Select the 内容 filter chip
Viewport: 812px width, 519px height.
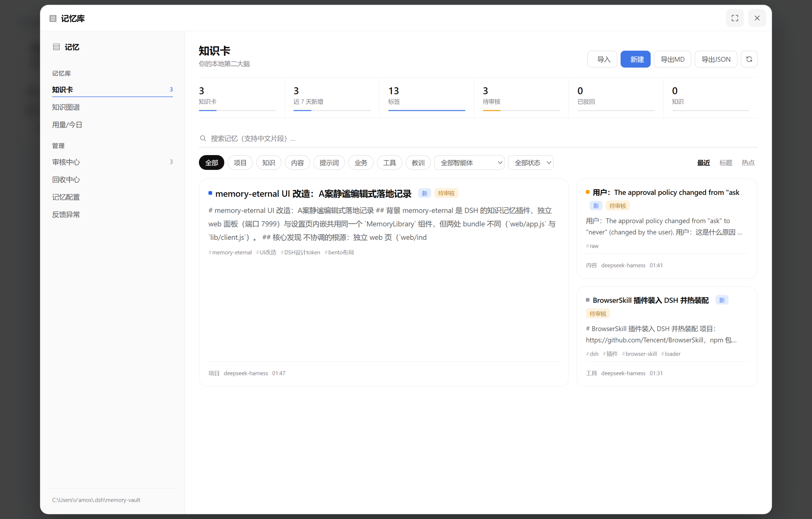pyautogui.click(x=297, y=163)
